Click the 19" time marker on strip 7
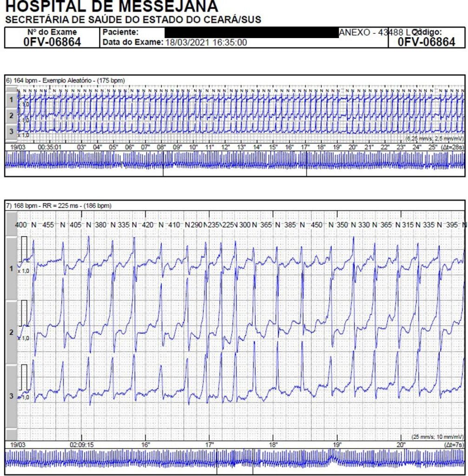468x476 pixels. [337, 445]
